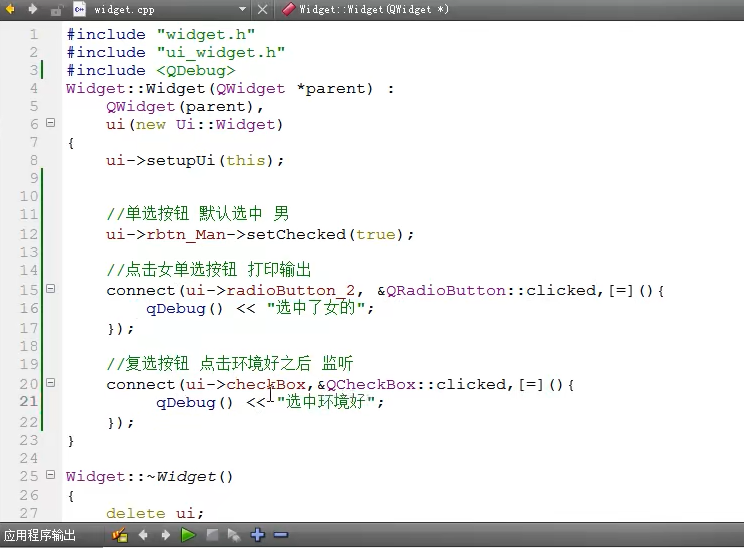Click QWidget(parent) on line 5
744x548 pixels.
(179, 107)
